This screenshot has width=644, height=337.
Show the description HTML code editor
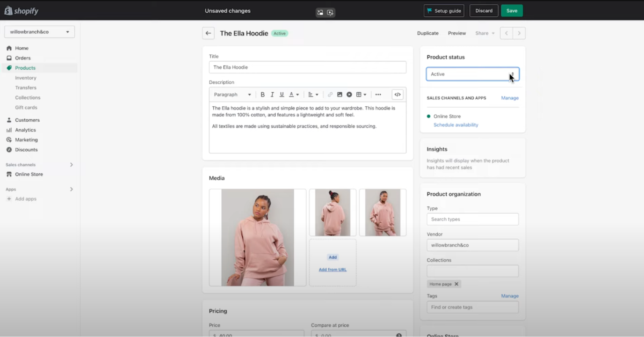coord(397,94)
